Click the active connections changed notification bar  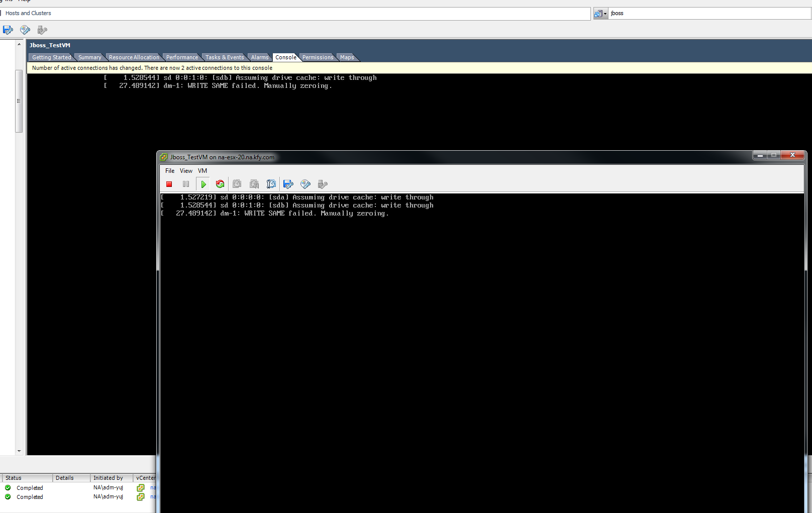(420, 68)
